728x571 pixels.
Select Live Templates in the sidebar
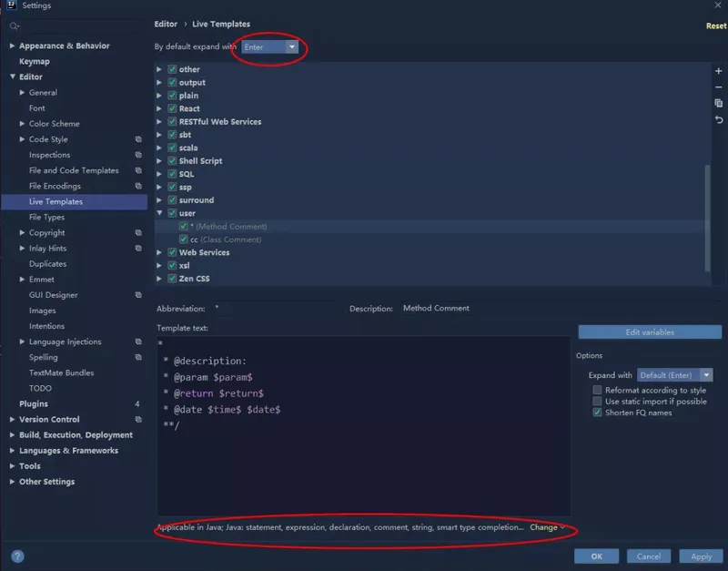(75, 201)
